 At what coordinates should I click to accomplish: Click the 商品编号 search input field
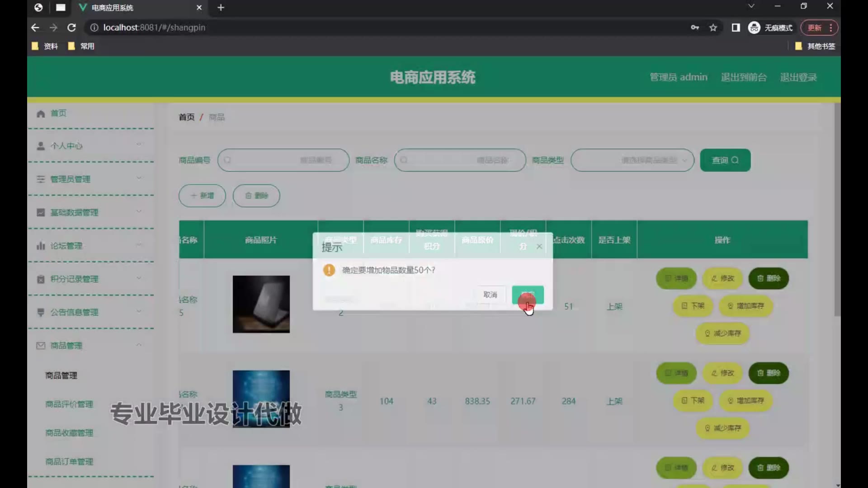tap(283, 160)
